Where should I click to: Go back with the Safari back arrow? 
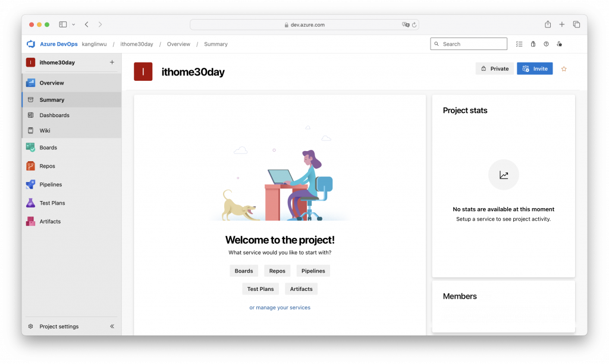tap(87, 24)
